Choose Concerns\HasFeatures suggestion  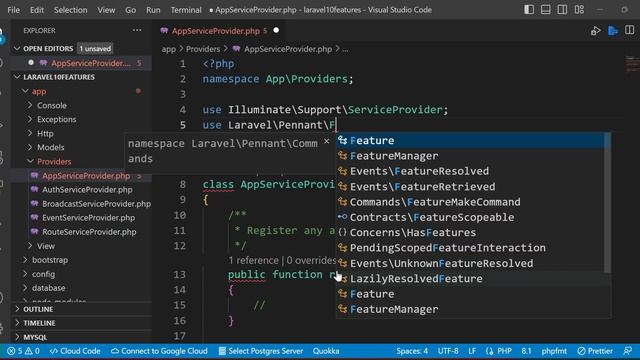point(471,233)
